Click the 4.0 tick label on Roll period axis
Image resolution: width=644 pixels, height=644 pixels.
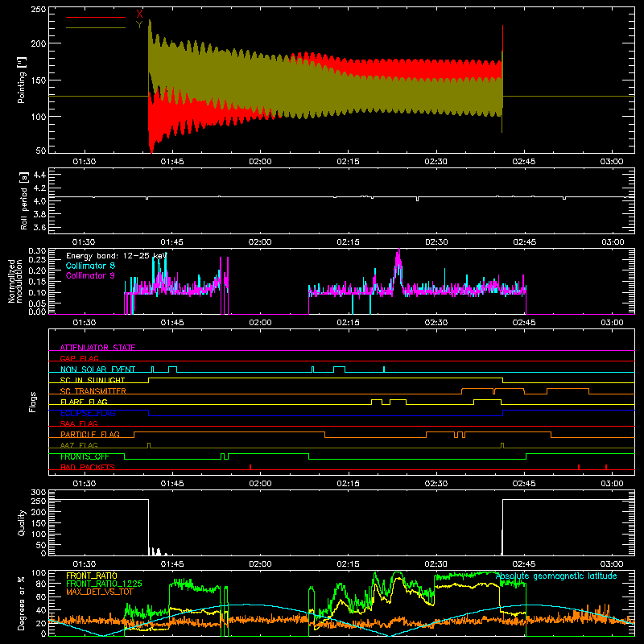click(39, 200)
